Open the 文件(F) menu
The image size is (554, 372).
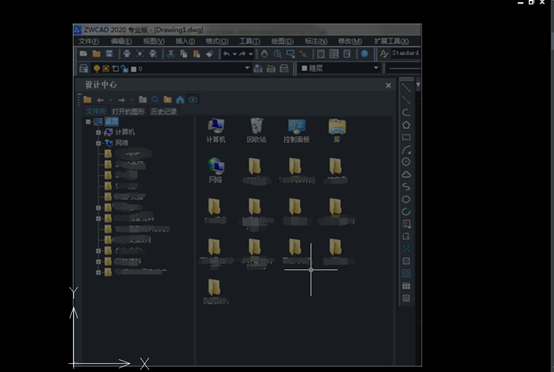pos(88,41)
